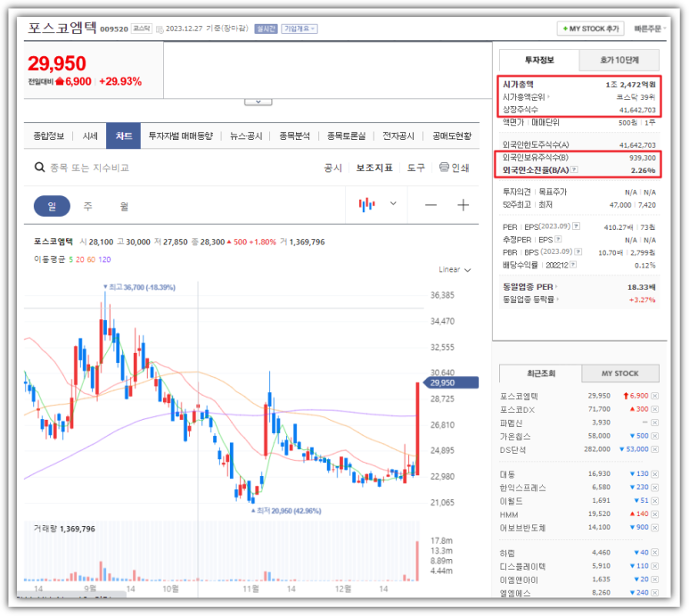The height and width of the screenshot is (616, 689).
Task: Open the chart type dropdown chevron
Action: 393,203
